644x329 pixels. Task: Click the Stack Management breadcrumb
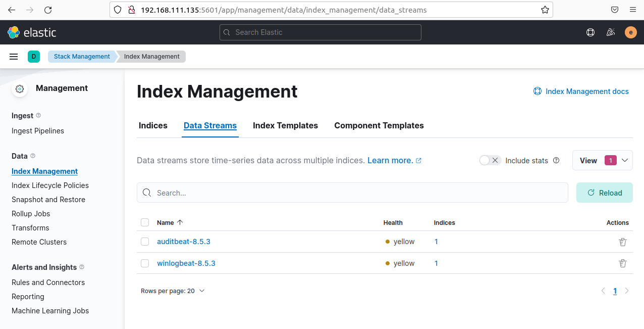[x=82, y=57]
